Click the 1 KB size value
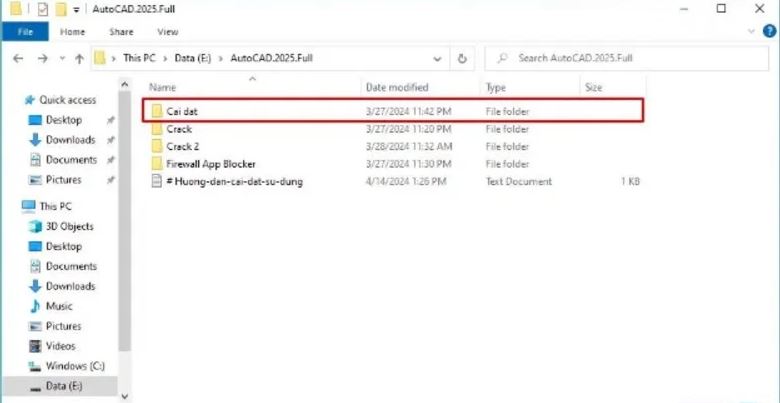 point(630,182)
